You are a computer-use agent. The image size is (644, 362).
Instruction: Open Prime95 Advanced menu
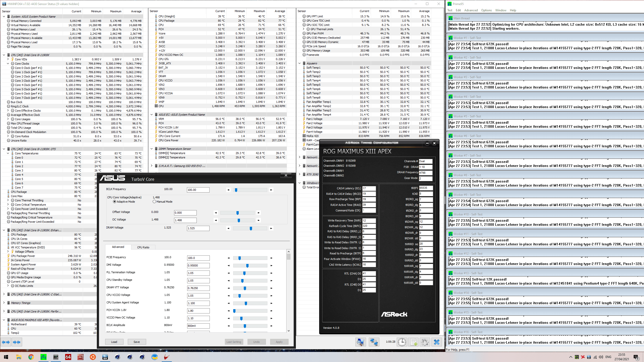[471, 10]
